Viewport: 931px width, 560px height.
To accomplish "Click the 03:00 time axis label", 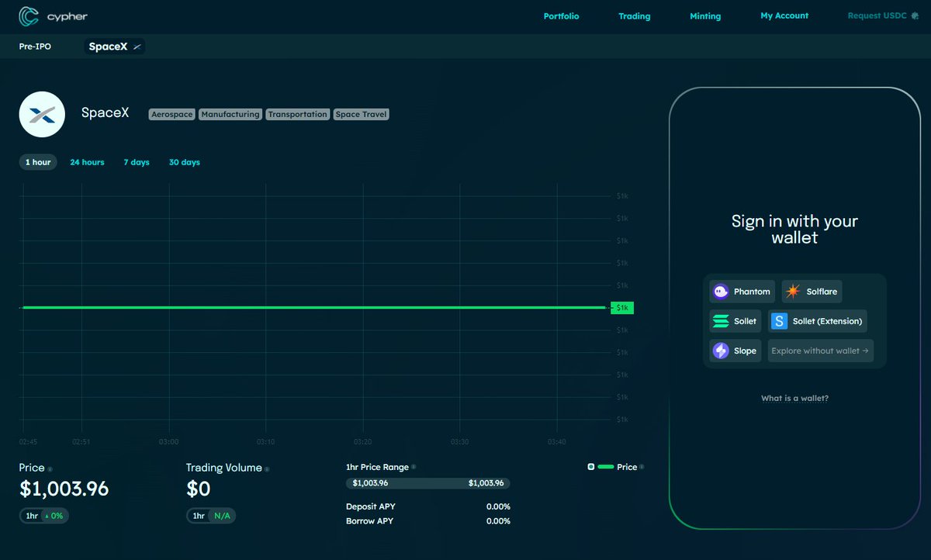I will point(168,441).
